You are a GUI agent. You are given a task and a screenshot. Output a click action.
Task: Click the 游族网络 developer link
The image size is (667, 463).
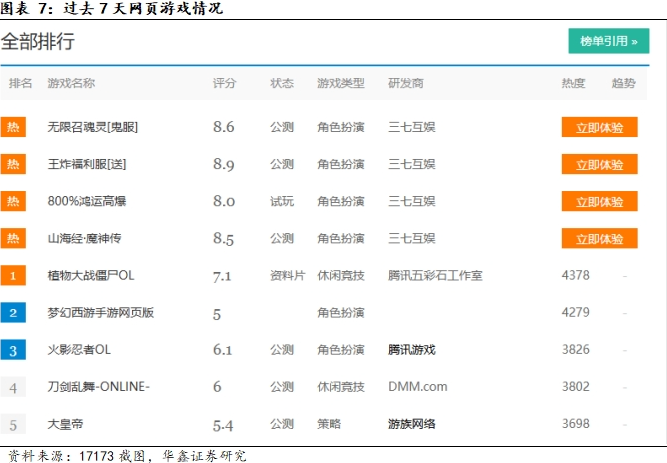412,424
